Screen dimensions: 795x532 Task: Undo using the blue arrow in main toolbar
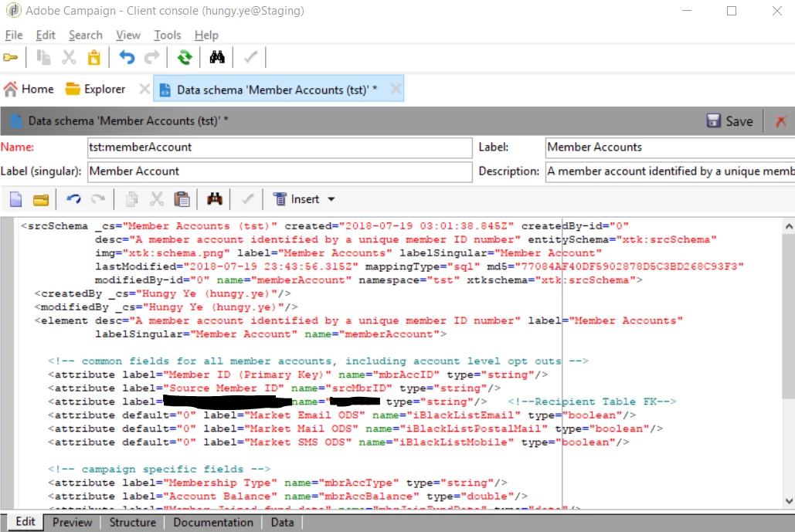(127, 57)
